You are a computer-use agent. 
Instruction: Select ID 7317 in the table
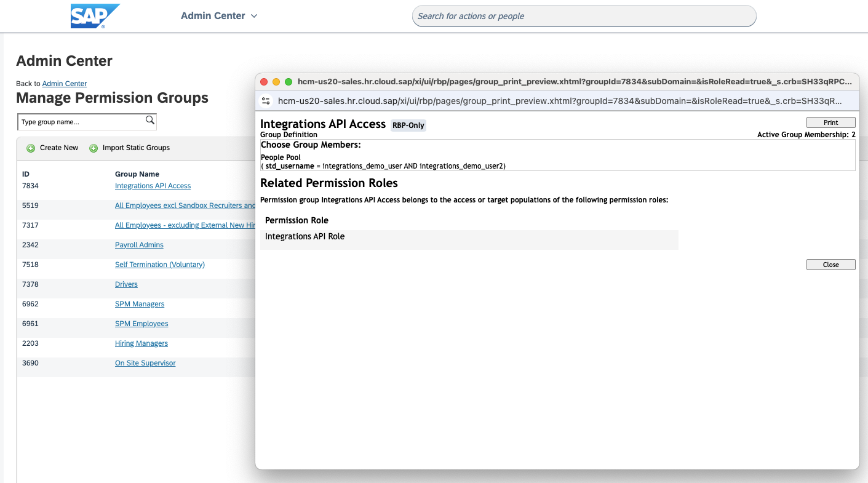(x=30, y=225)
